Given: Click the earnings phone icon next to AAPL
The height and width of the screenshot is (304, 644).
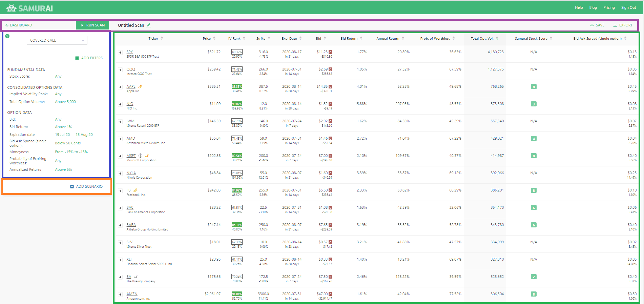Looking at the screenshot, I should pyautogui.click(x=140, y=86).
